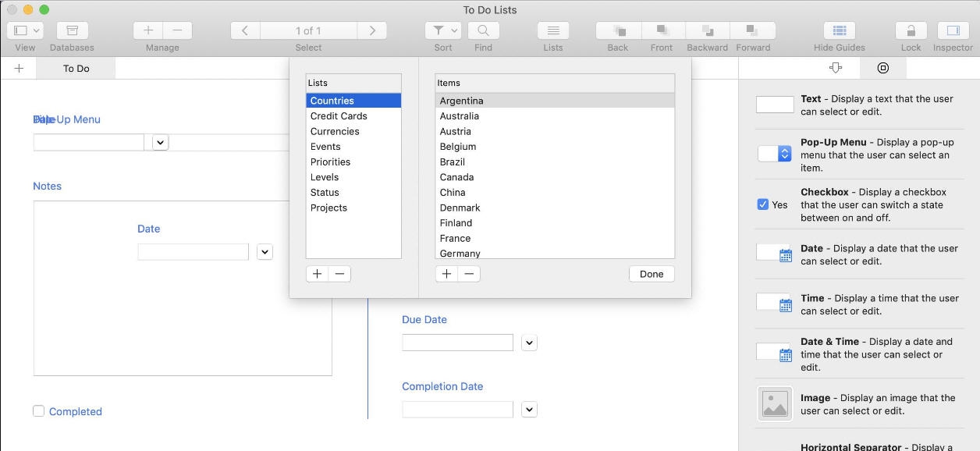Open the View options in the toolbar
Viewport: 980px width, 451px height.
point(24,30)
